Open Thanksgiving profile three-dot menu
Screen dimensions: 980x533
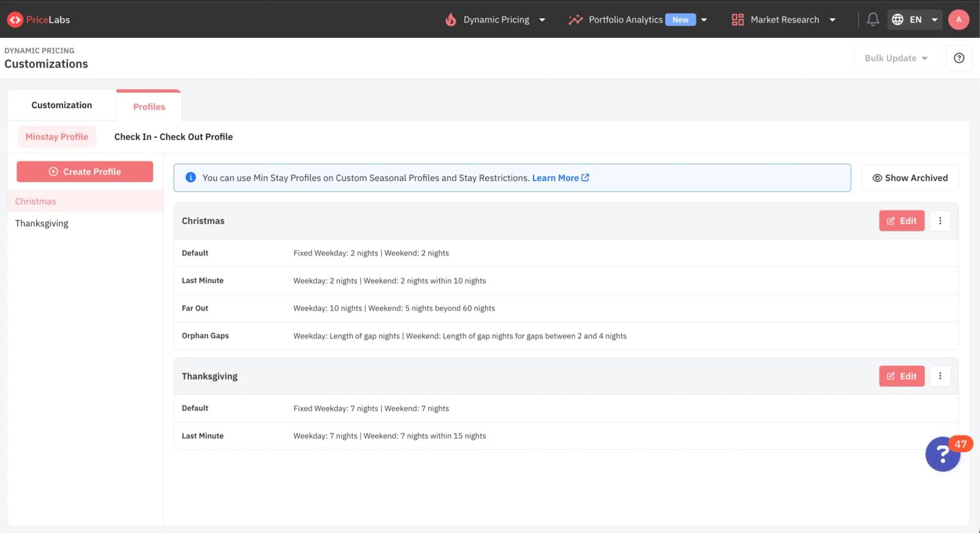coord(940,376)
